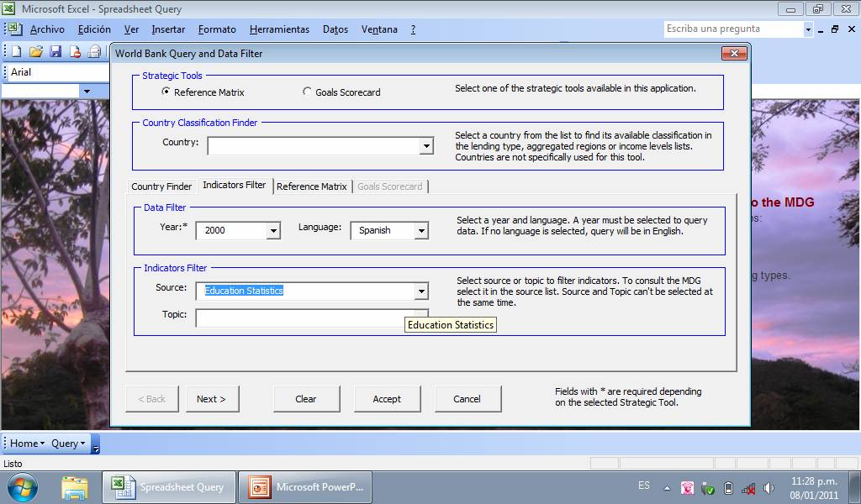Click Safely Remove Hardware tray icon

click(x=708, y=487)
